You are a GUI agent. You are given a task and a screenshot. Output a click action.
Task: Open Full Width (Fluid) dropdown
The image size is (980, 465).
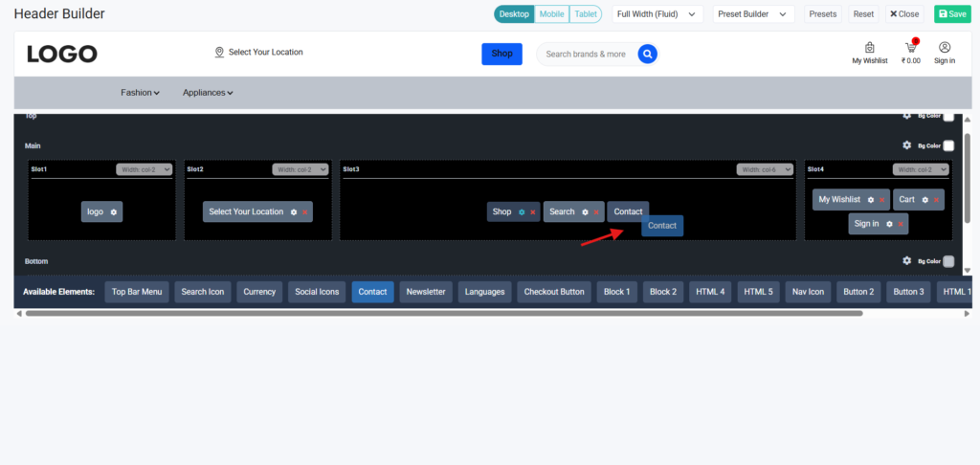coord(657,13)
